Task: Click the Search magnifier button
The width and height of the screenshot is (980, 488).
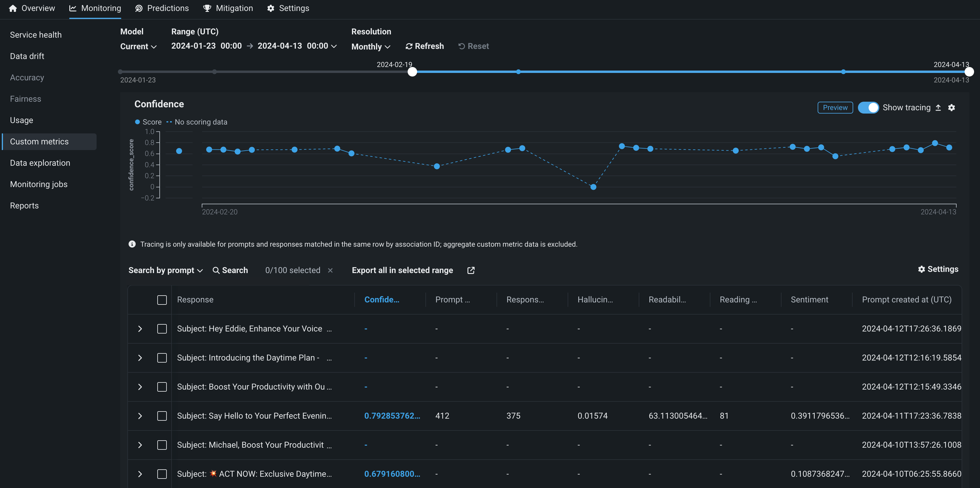Action: click(x=230, y=270)
